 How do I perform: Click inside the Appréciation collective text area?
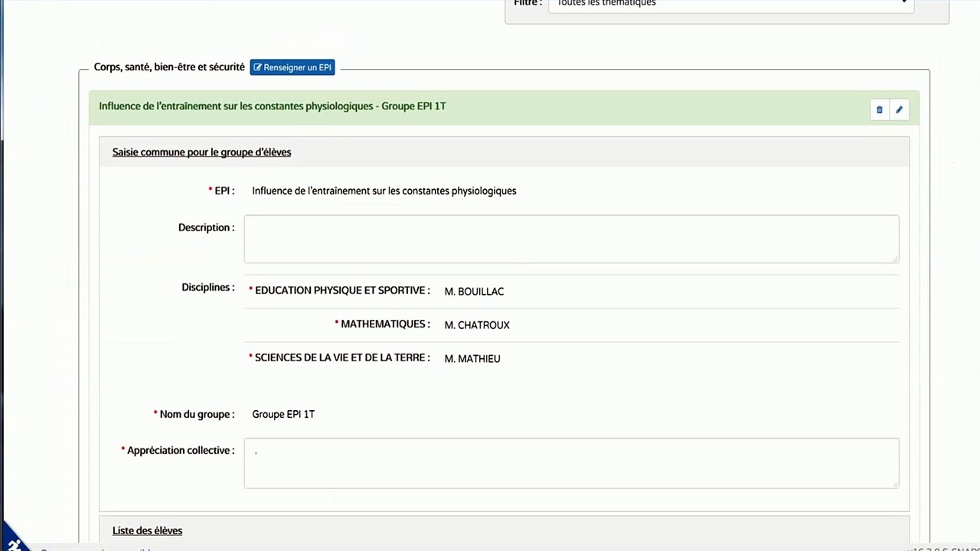click(x=571, y=462)
